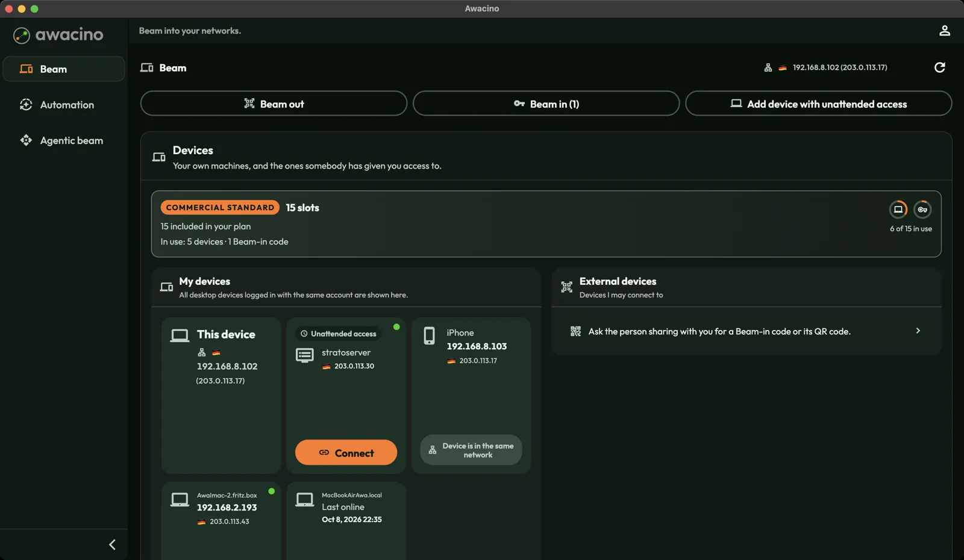
Task: Click the Beam-in code key ring icon
Action: click(922, 210)
